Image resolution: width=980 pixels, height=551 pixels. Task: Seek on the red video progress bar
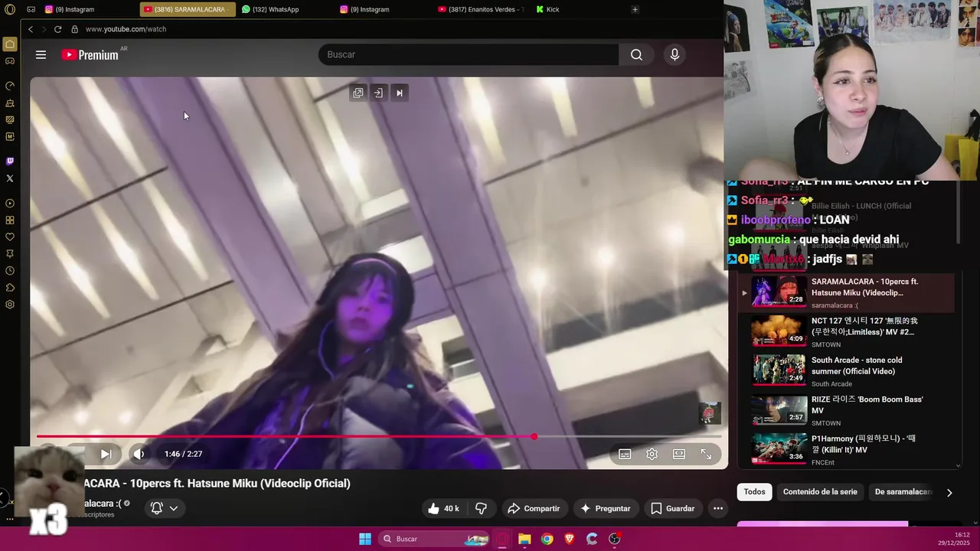379,436
